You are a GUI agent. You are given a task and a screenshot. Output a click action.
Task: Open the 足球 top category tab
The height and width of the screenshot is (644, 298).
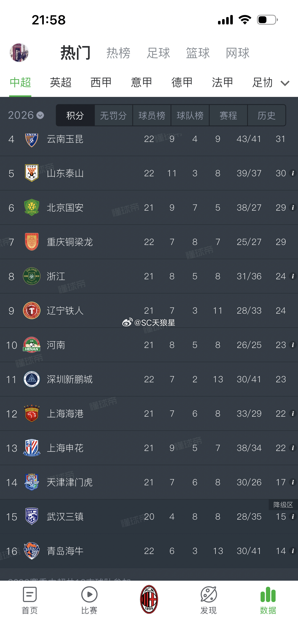pyautogui.click(x=158, y=53)
